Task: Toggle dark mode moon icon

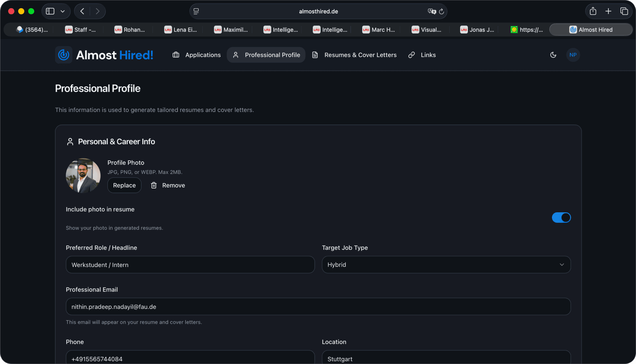Action: (553, 55)
